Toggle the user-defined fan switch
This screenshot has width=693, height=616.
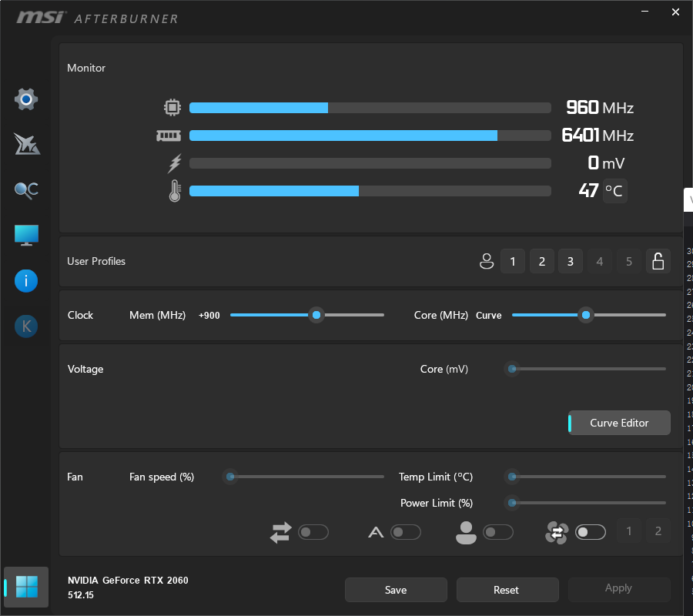pos(498,532)
